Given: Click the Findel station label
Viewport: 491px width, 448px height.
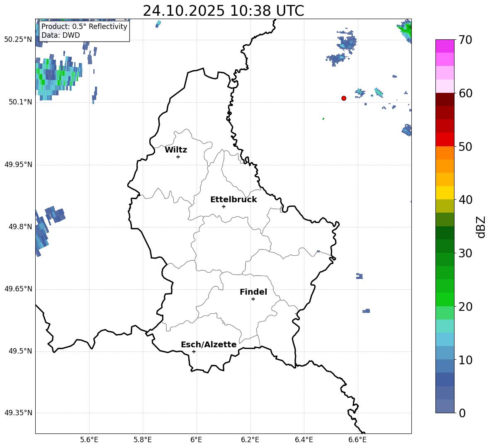Looking at the screenshot, I should click(x=253, y=292).
